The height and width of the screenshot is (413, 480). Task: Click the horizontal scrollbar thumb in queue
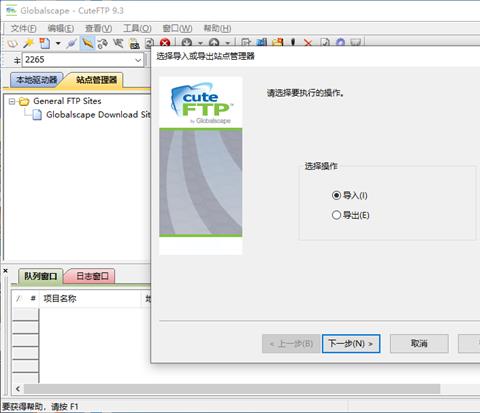232,389
